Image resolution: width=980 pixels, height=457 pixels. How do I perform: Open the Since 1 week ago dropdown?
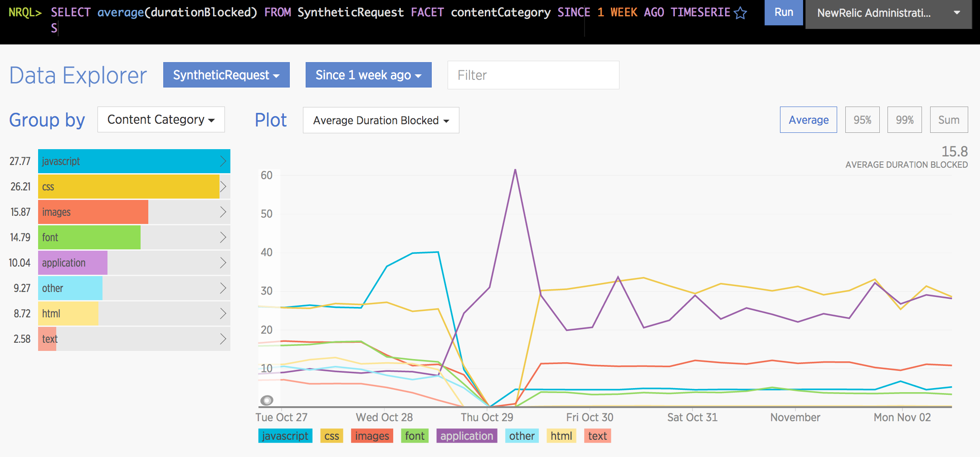click(368, 75)
